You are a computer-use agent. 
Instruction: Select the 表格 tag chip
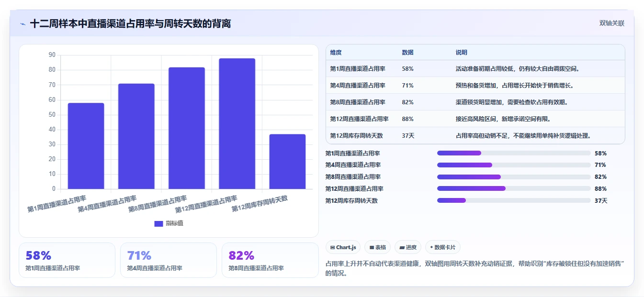point(378,247)
